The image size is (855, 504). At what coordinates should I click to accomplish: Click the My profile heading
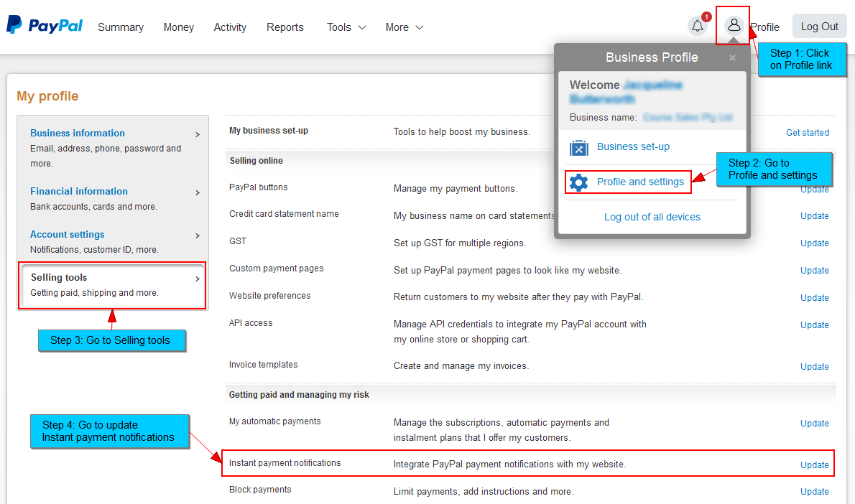click(x=47, y=96)
